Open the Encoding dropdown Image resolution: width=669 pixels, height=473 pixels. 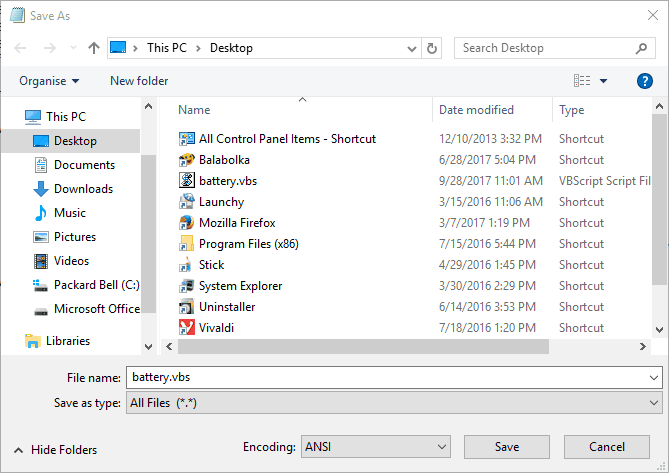[376, 447]
